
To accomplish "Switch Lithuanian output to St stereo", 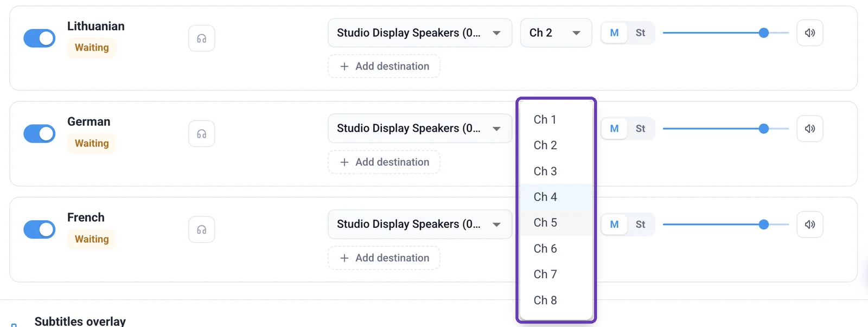I will [x=641, y=33].
